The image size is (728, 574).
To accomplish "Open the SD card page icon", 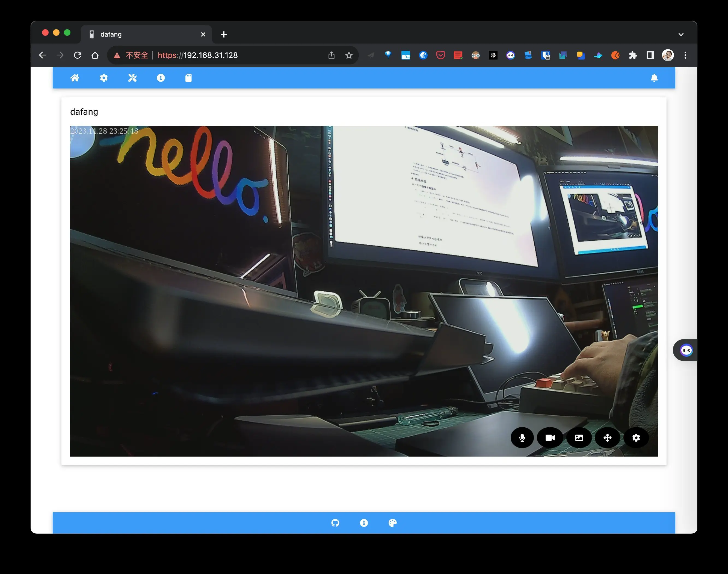I will pyautogui.click(x=189, y=78).
